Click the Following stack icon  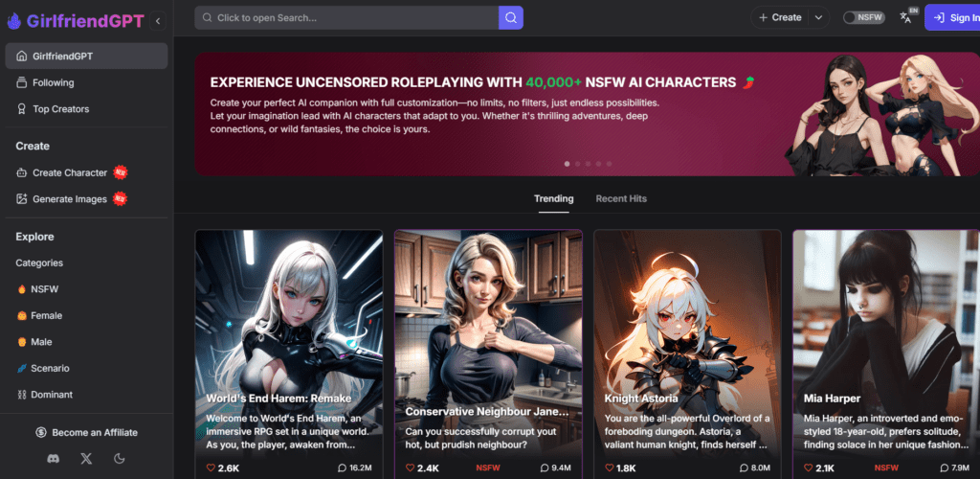21,82
